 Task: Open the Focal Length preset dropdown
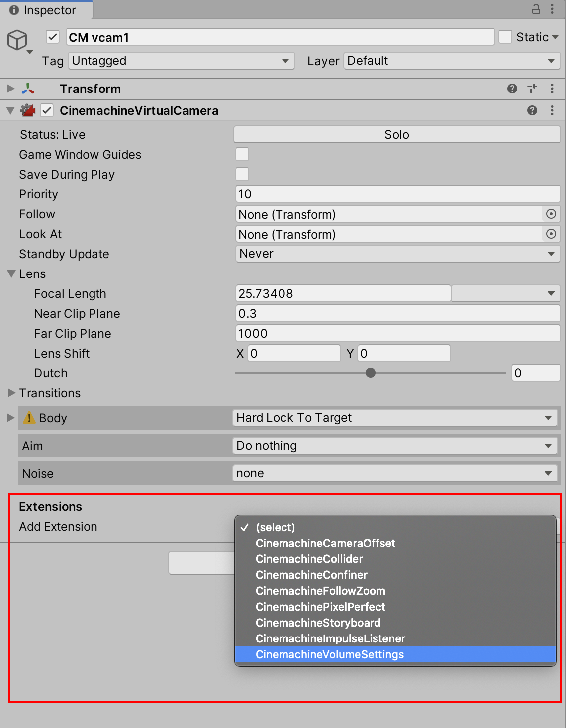[x=506, y=293]
